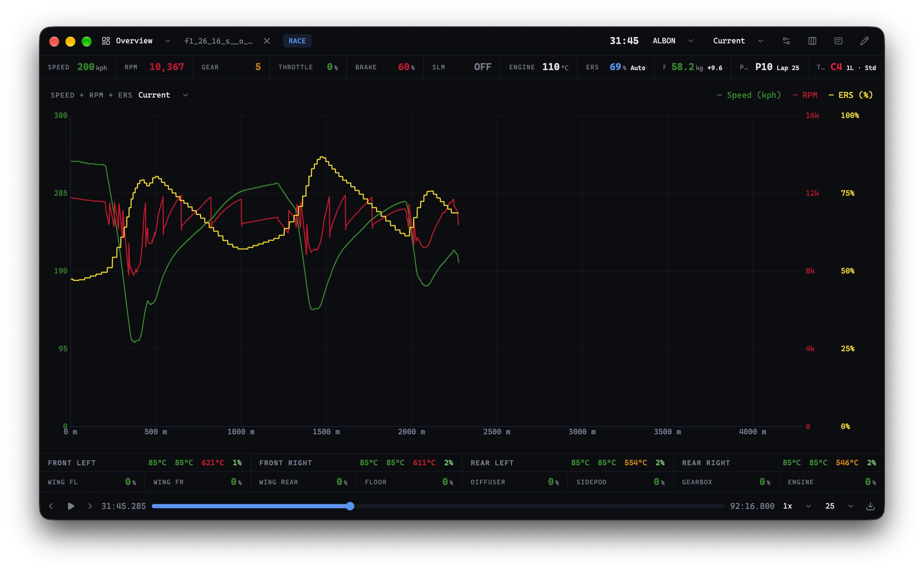The height and width of the screenshot is (572, 924).
Task: Click the RACE session badge
Action: (x=297, y=41)
